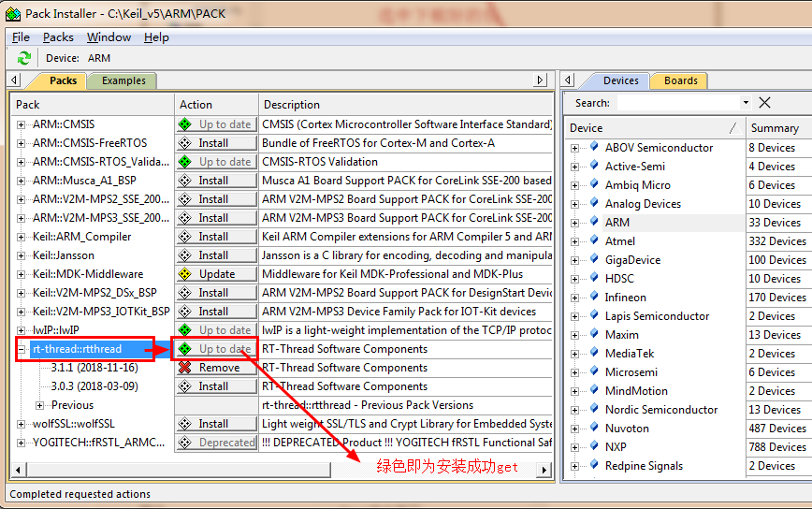Click the packs horizontal scrollbar thumb
Viewport: 812px width, 509px height.
pos(178,470)
